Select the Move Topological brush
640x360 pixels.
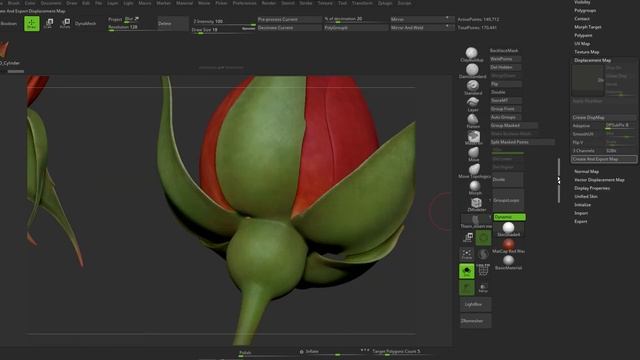click(474, 169)
